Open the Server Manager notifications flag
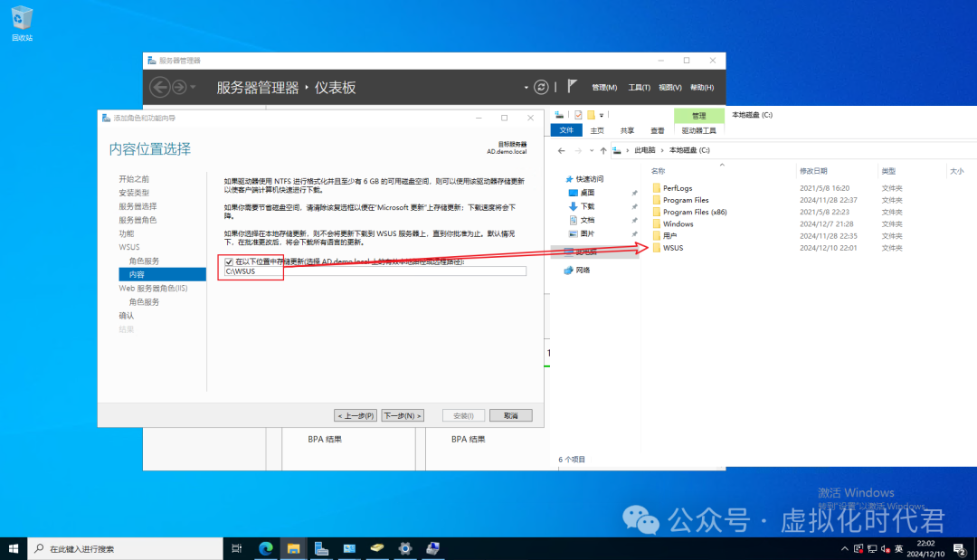The height and width of the screenshot is (560, 977). (x=572, y=87)
